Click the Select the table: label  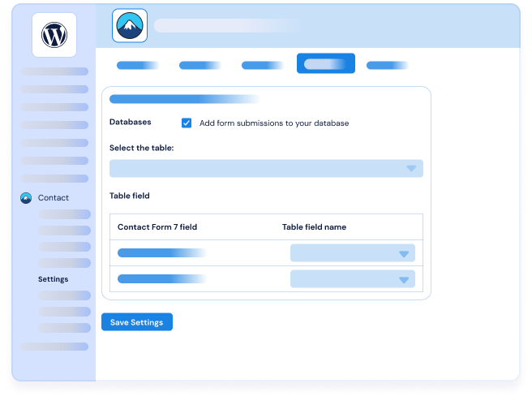click(x=141, y=148)
